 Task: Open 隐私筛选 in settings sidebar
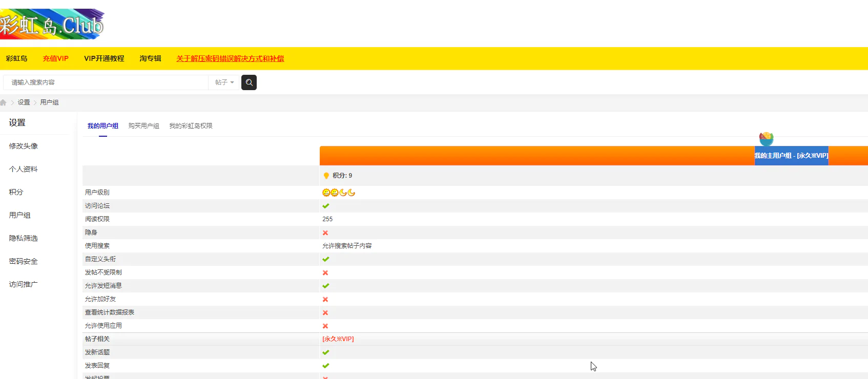coord(24,238)
